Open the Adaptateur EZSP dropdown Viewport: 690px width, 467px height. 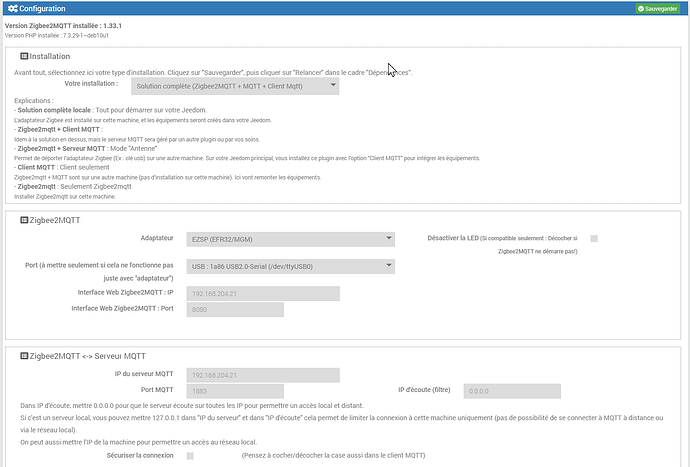point(290,239)
